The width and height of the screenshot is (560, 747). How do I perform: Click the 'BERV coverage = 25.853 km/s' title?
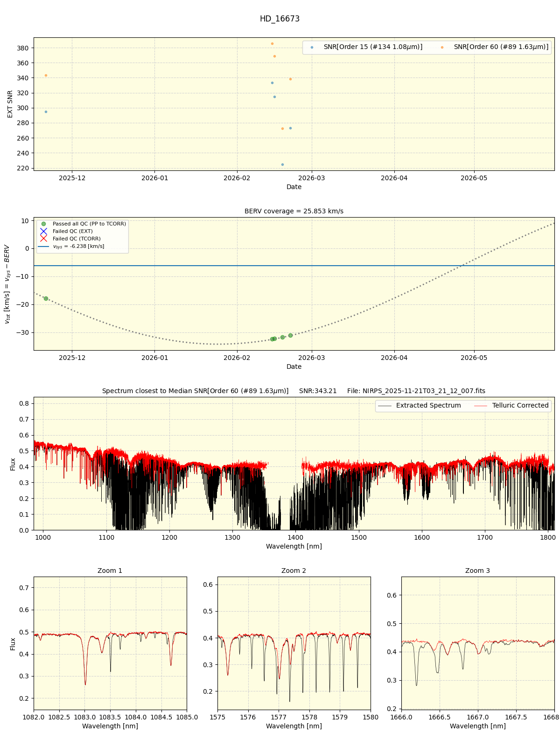[294, 211]
